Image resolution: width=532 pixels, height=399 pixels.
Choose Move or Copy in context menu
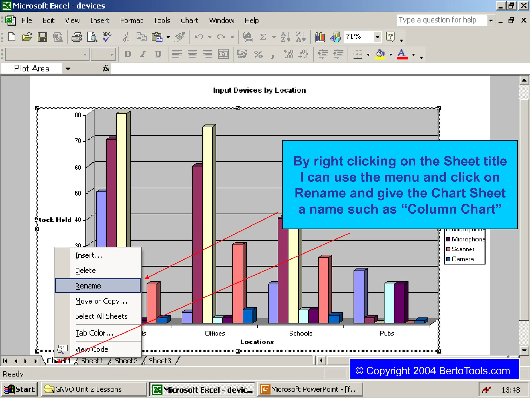(98, 301)
